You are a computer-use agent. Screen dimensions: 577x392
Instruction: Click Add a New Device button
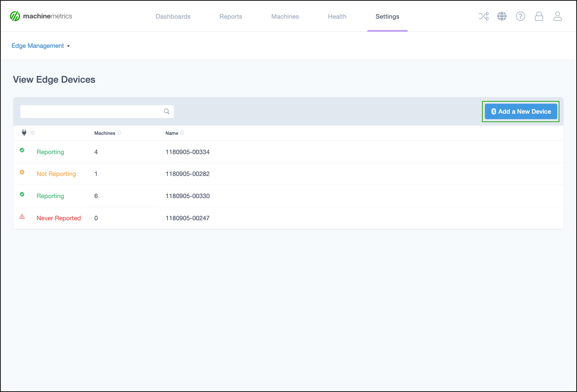click(521, 112)
